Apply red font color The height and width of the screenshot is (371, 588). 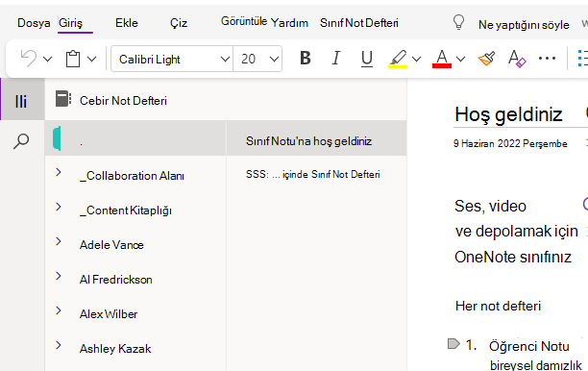(x=442, y=59)
